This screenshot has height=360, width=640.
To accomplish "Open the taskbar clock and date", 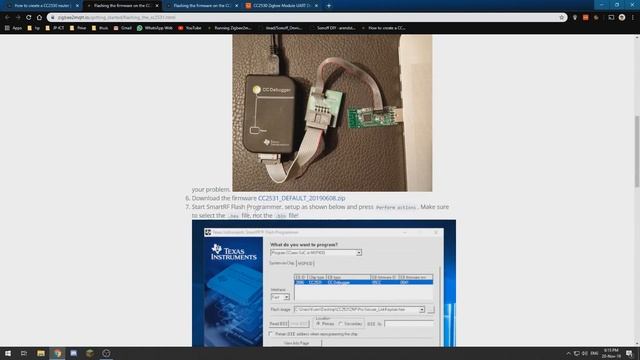I will pyautogui.click(x=611, y=353).
